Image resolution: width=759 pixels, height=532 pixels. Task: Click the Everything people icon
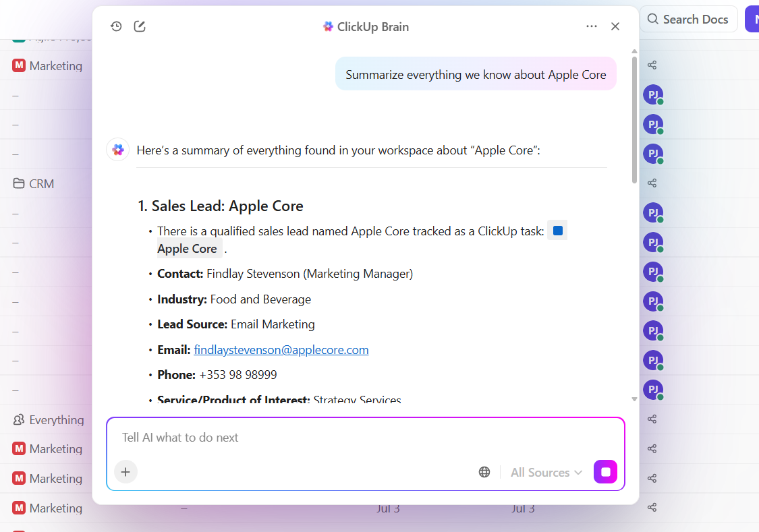pos(19,420)
